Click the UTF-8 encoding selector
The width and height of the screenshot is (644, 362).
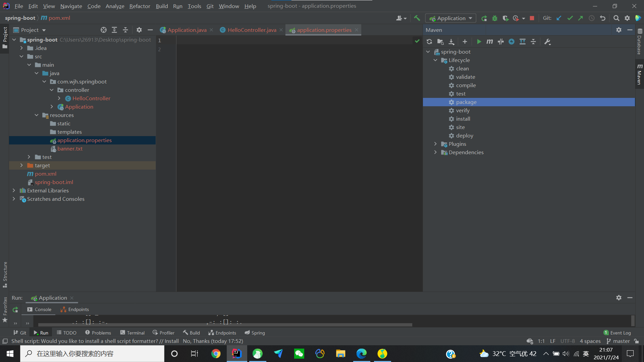568,341
